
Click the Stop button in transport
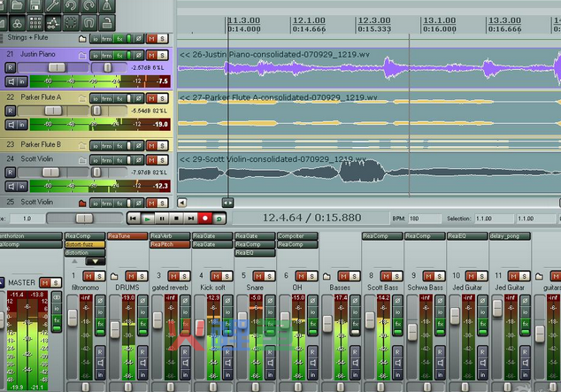(x=176, y=217)
